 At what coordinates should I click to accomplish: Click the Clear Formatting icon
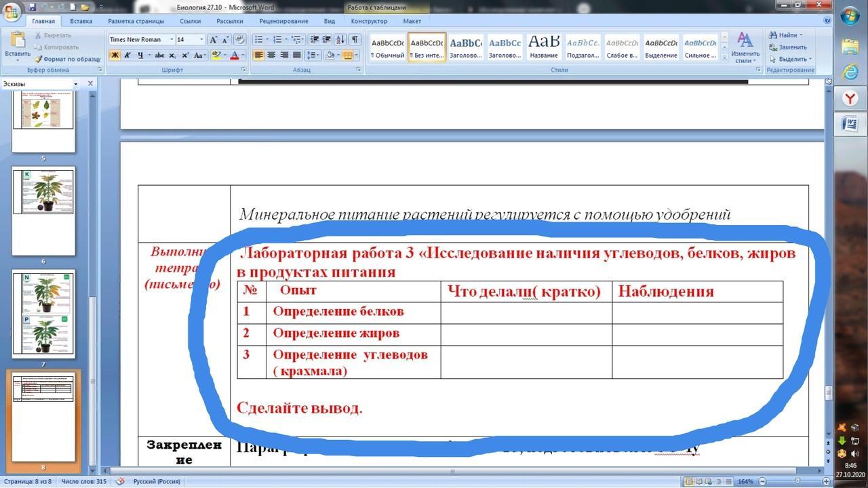(x=239, y=39)
